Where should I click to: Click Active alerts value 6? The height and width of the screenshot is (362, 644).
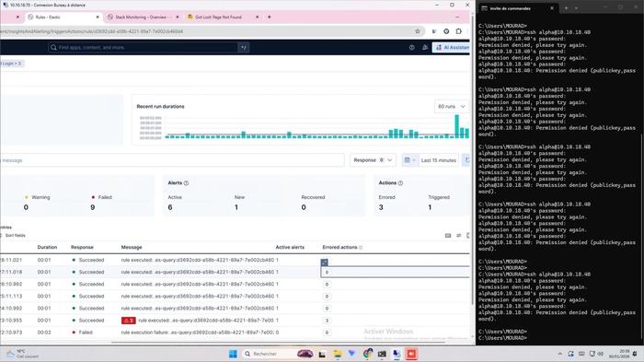(x=170, y=207)
